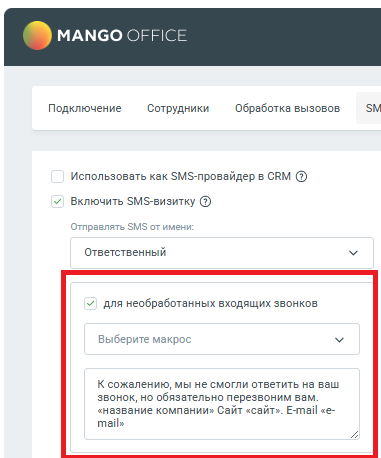The width and height of the screenshot is (381, 458).
Task: Expand the Ответственный sender dropdown
Action: pos(222,253)
